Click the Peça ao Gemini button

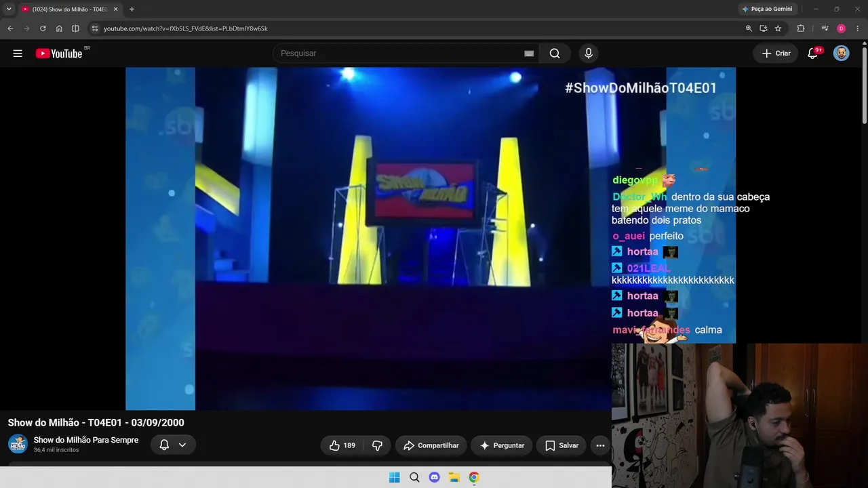(767, 9)
